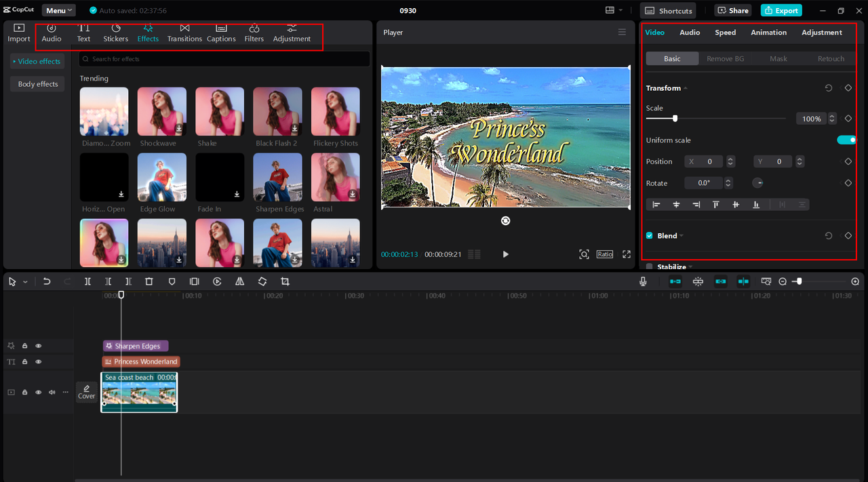The image size is (868, 482).
Task: Click the timeline zoom in plus icon
Action: (855, 281)
